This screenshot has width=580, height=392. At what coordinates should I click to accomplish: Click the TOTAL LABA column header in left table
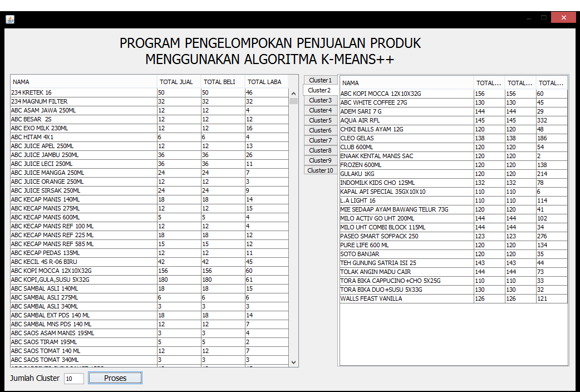pos(266,82)
